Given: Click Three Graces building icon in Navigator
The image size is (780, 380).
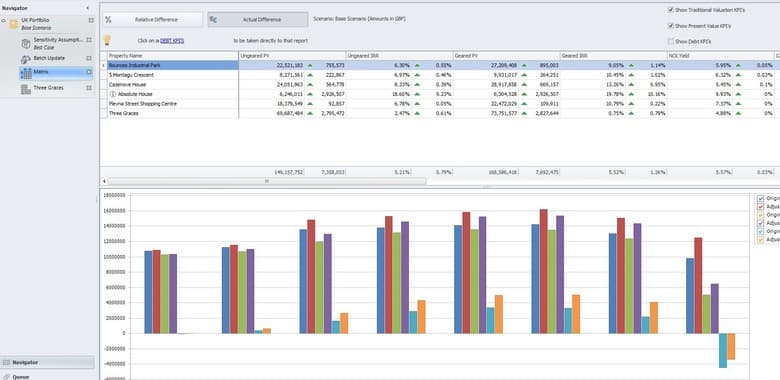Looking at the screenshot, I should 25,89.
